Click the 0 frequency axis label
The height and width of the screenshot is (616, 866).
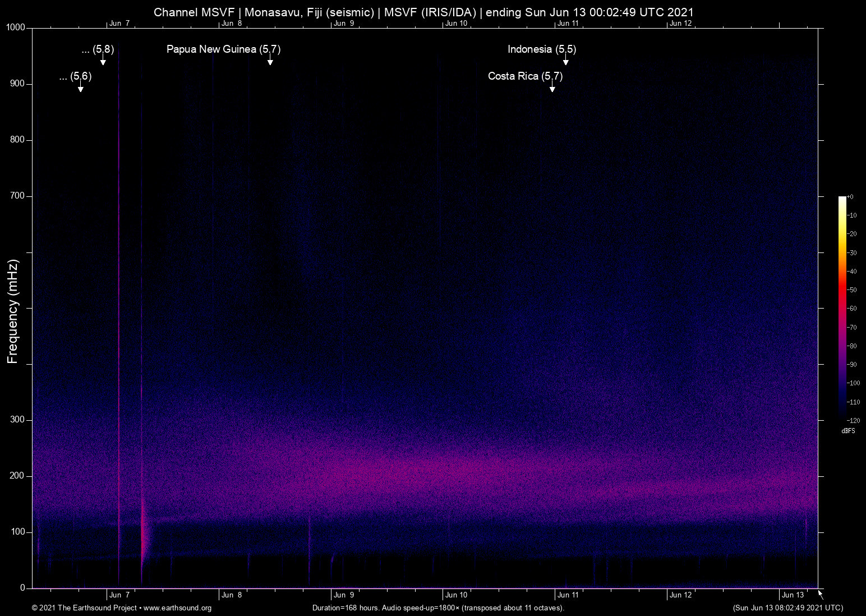(23, 589)
